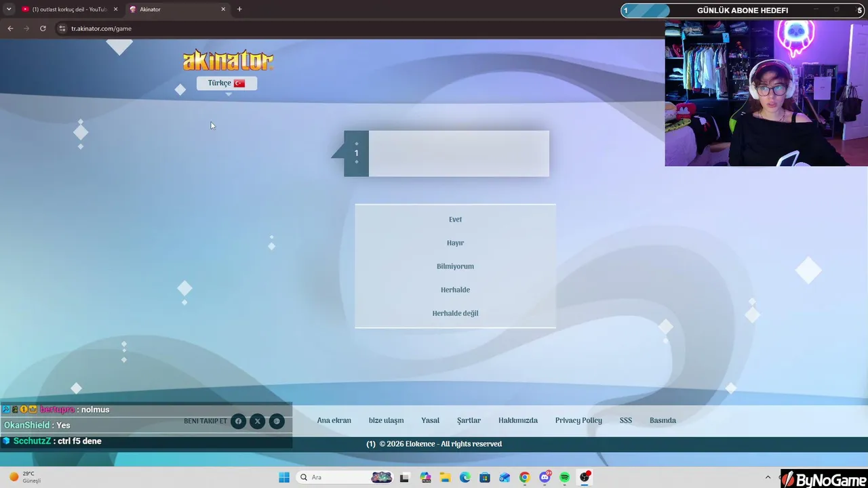Viewport: 868px width, 488px height.
Task: Open the weather widget showing 29°C
Action: [x=25, y=477]
